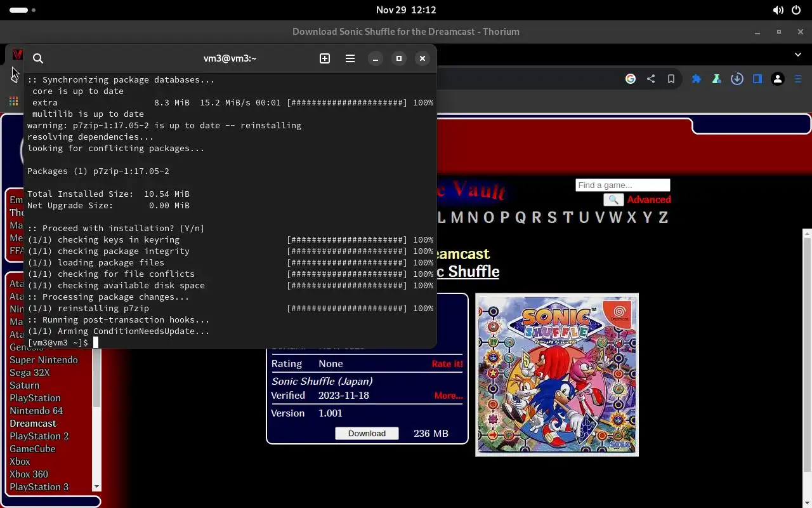
Task: Browse games starting with letter N
Action: pyautogui.click(x=473, y=218)
